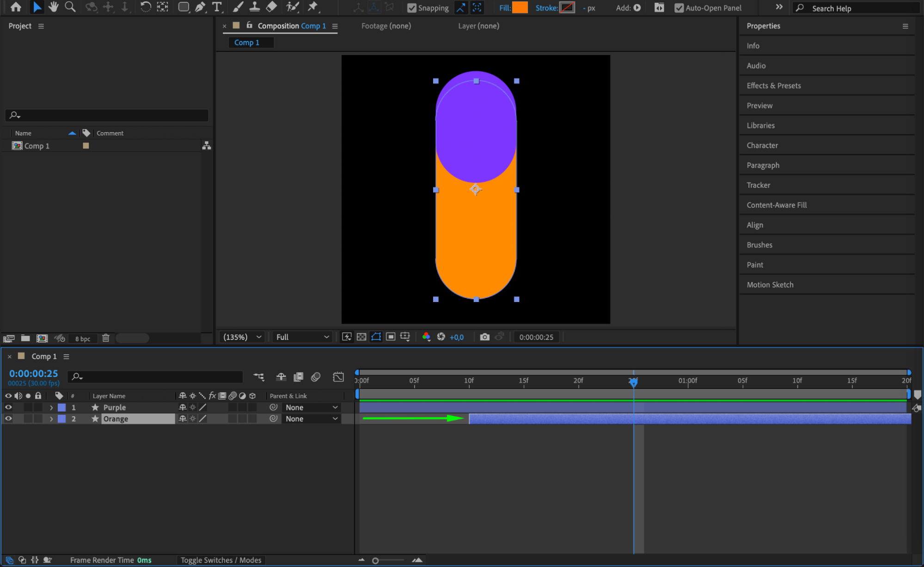
Task: Click the Search Help input field
Action: coord(860,8)
